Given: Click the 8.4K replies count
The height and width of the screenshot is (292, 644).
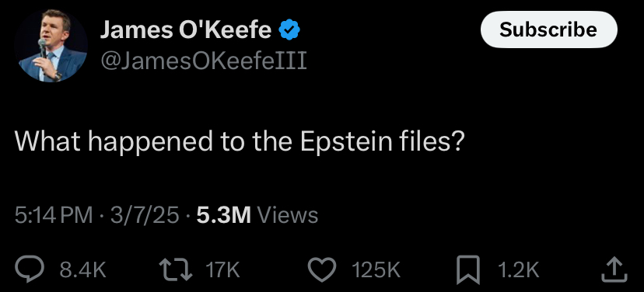Looking at the screenshot, I should 83,269.
